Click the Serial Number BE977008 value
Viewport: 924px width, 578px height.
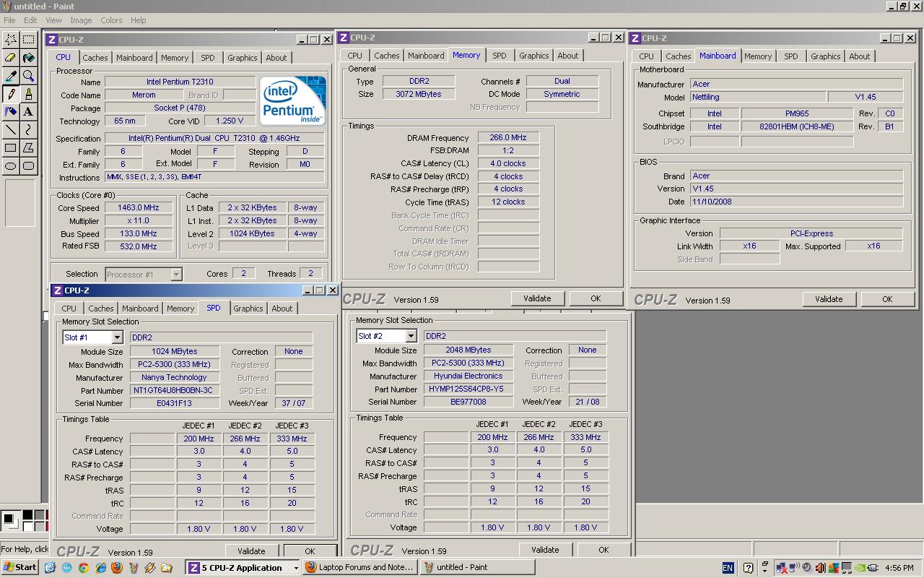coord(468,402)
